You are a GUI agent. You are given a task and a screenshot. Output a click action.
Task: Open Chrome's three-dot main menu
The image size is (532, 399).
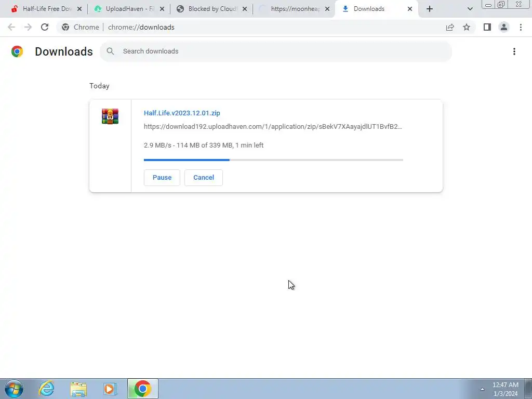(x=521, y=27)
